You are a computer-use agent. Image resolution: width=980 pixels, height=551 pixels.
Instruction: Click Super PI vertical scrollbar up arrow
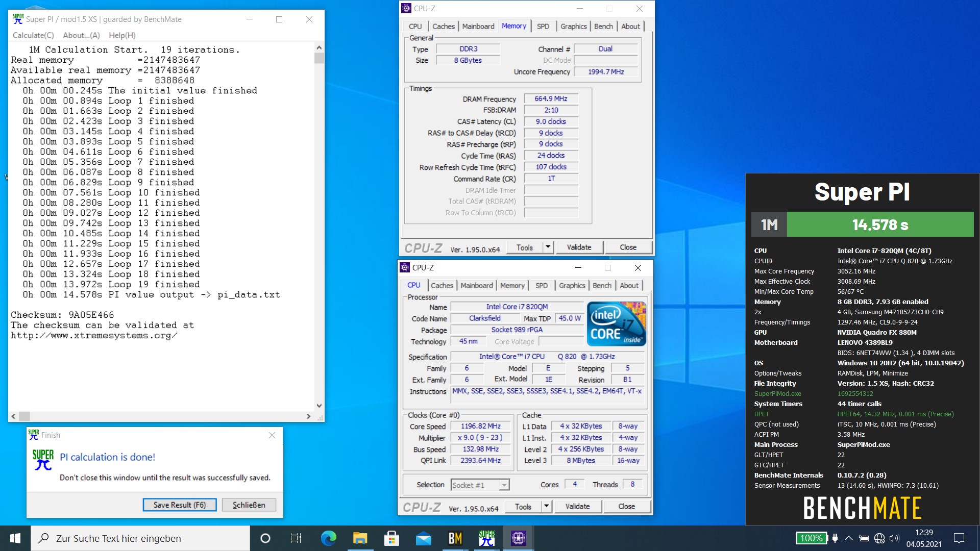319,47
